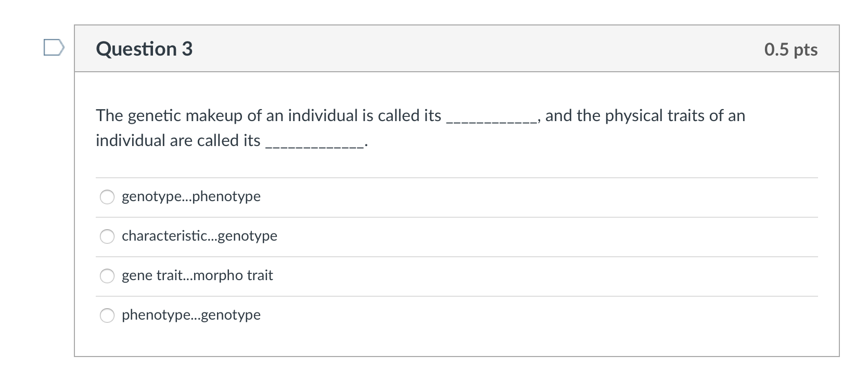
Task: Mark the phenotype...genotype radio button
Action: coord(107,315)
